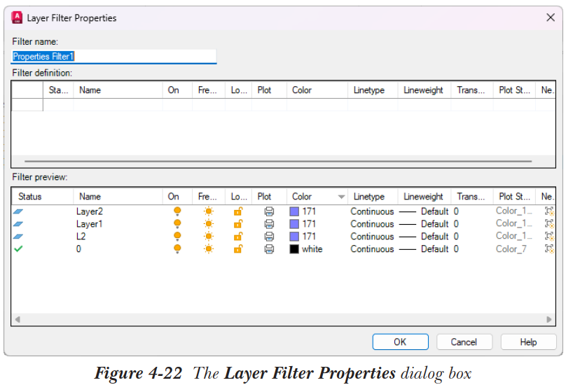The width and height of the screenshot is (566, 392).
Task: Click the Lock padlock icon for layer 0
Action: [x=238, y=248]
